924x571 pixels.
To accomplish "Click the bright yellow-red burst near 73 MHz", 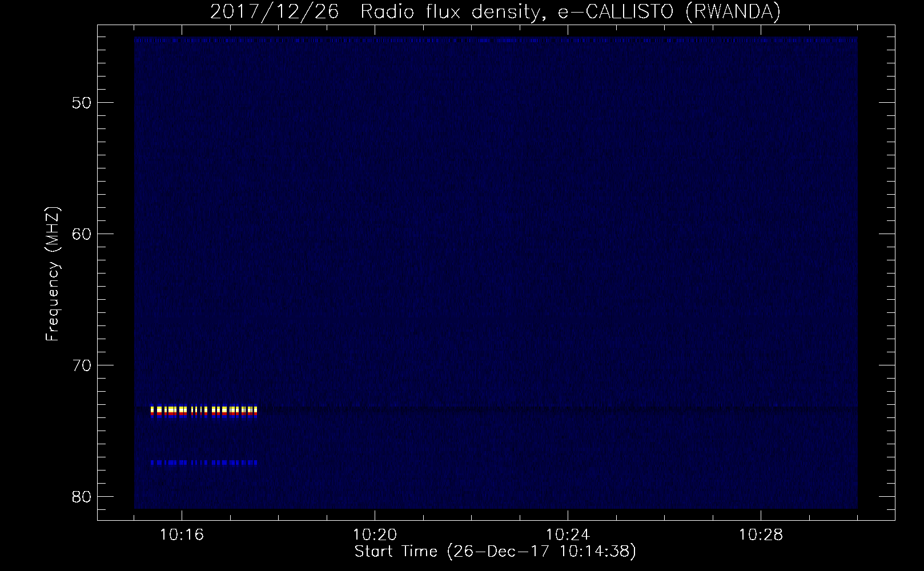I will [x=204, y=412].
